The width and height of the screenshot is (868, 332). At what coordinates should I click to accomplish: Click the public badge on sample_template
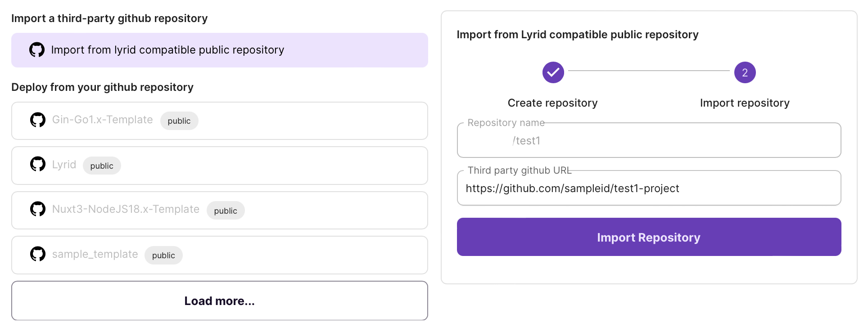point(163,256)
